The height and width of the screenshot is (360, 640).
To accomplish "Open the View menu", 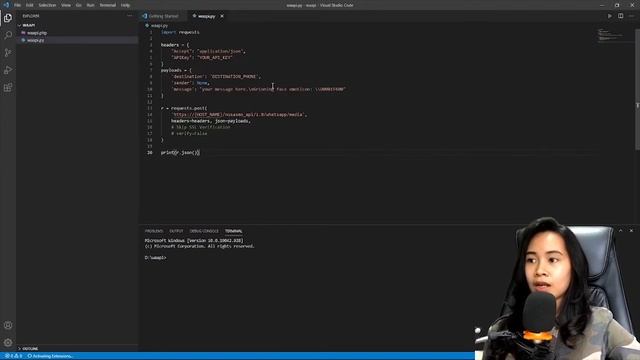I will tap(66, 5).
